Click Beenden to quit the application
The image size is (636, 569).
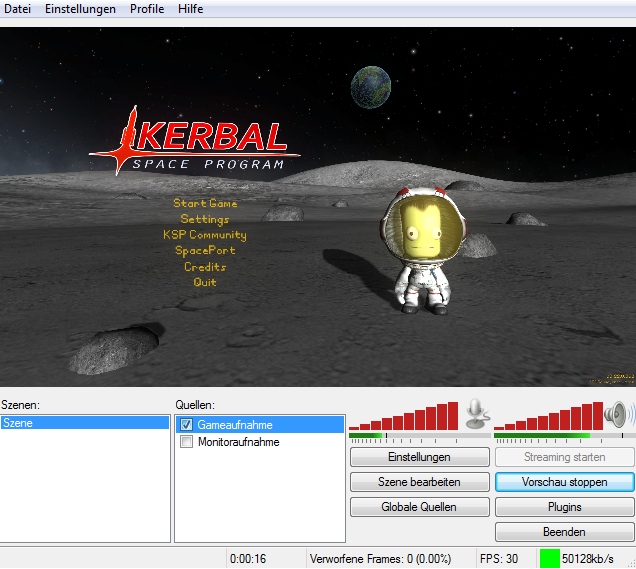click(564, 532)
